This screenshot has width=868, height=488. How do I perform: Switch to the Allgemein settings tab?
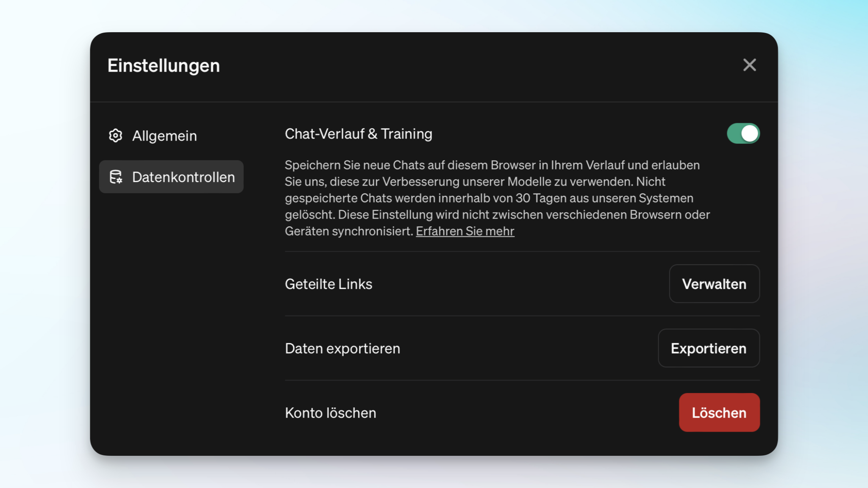coord(165,136)
